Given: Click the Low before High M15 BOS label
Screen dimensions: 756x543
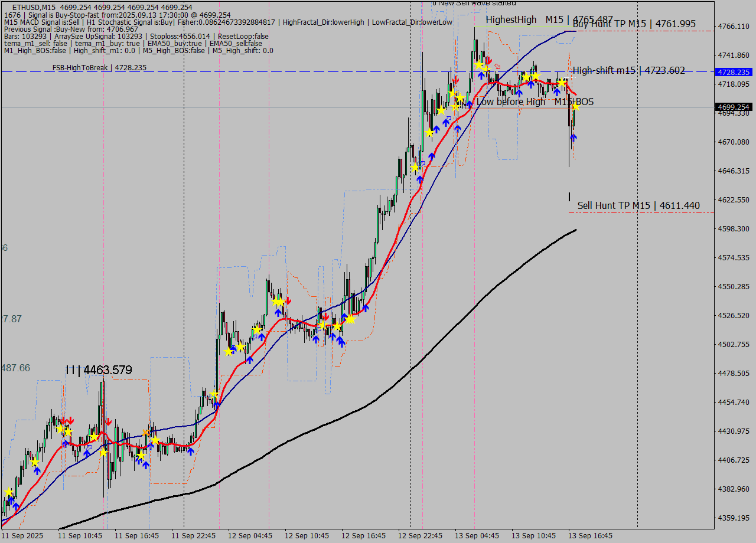Looking at the screenshot, I should [x=535, y=102].
